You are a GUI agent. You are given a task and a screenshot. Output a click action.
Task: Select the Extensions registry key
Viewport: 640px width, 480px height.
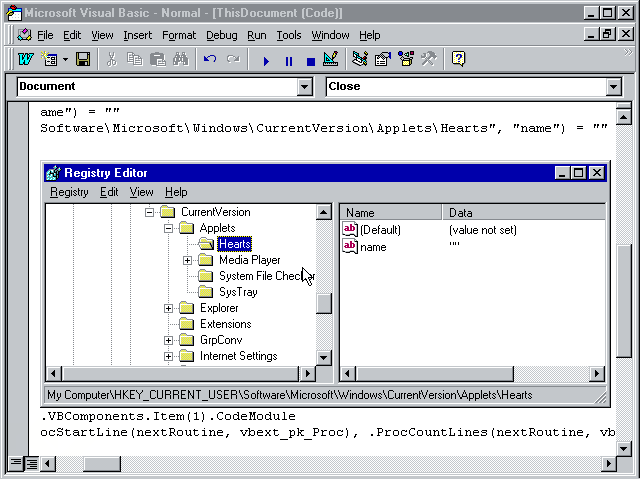(225, 324)
